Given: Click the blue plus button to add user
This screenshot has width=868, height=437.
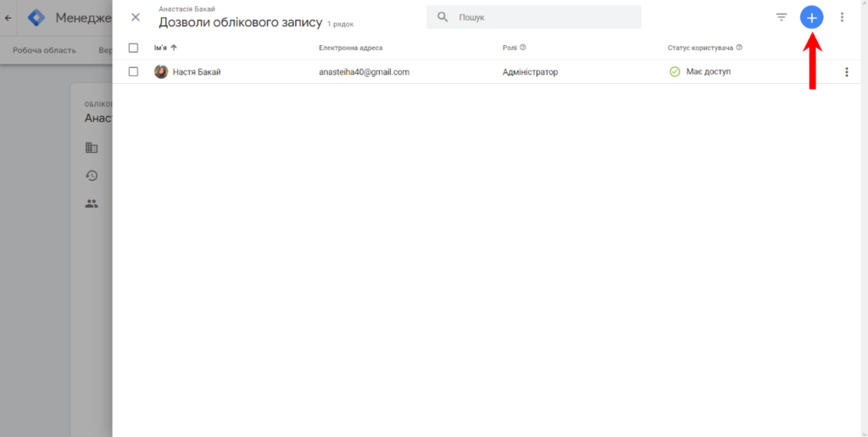Looking at the screenshot, I should tap(811, 17).
